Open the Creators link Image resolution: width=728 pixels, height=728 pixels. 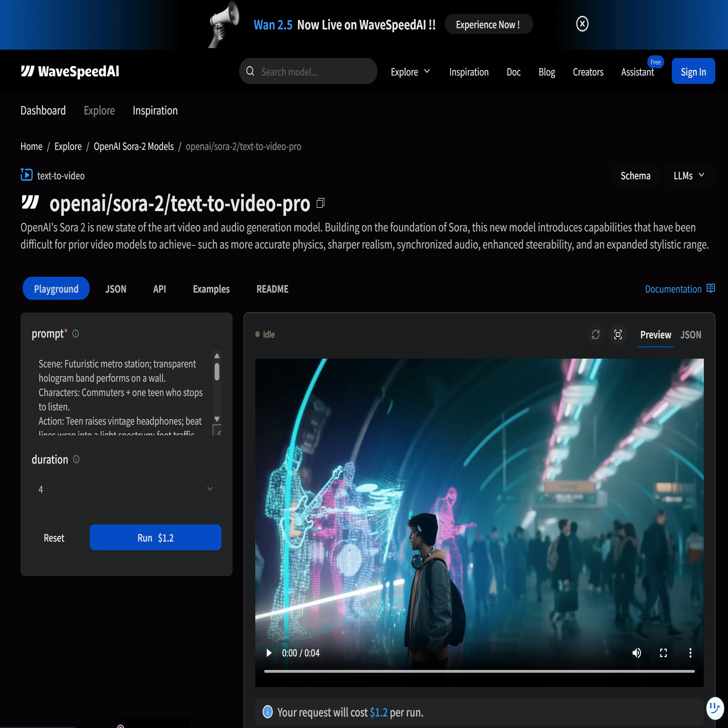[x=588, y=72]
